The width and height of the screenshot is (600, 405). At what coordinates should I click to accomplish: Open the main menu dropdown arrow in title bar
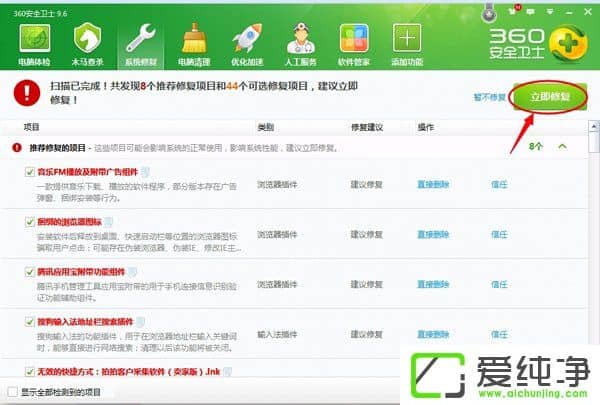click(550, 12)
